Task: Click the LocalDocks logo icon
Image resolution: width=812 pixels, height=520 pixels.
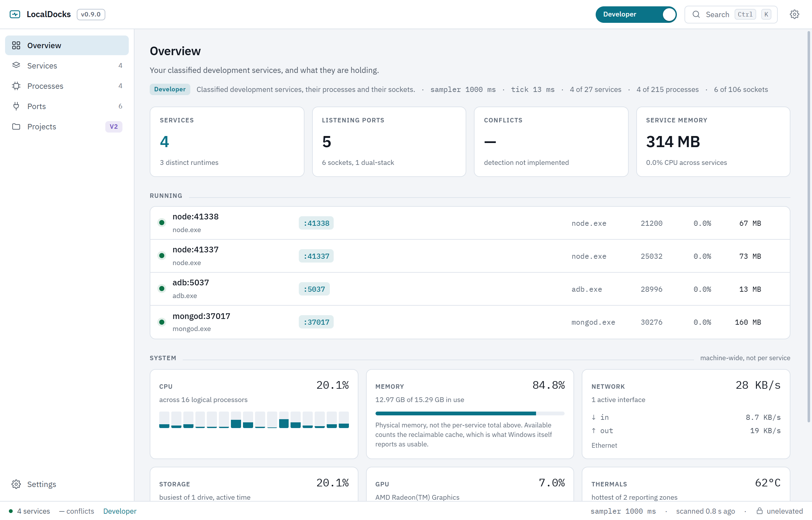Action: tap(15, 14)
